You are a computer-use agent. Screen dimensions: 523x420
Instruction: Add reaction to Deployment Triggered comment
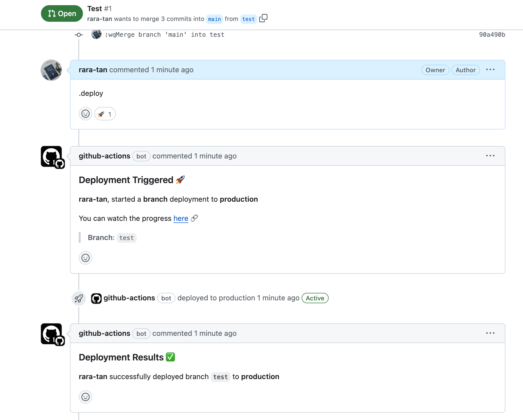point(86,258)
